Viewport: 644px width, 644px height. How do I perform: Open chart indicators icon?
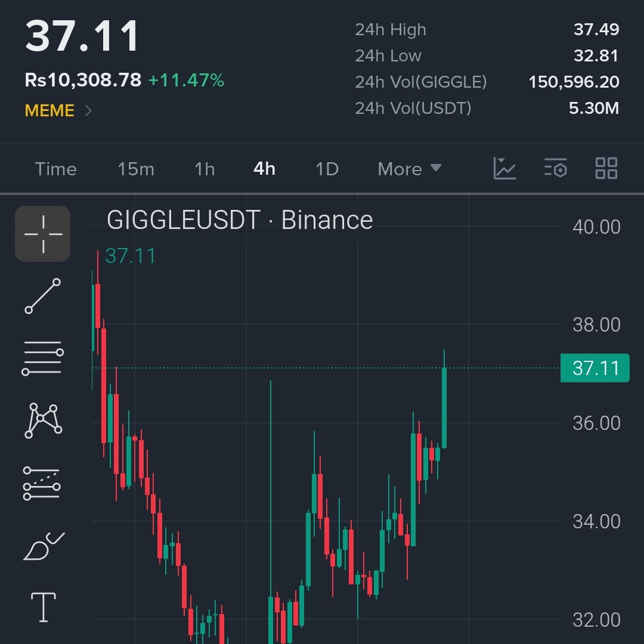click(504, 168)
